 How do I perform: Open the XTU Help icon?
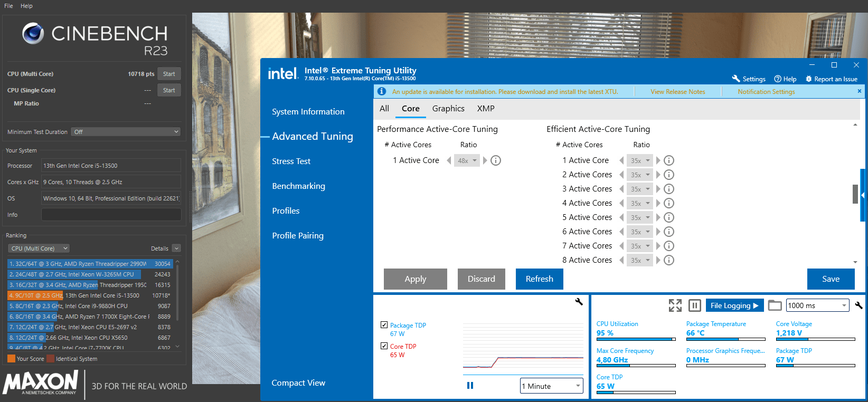[x=778, y=79]
